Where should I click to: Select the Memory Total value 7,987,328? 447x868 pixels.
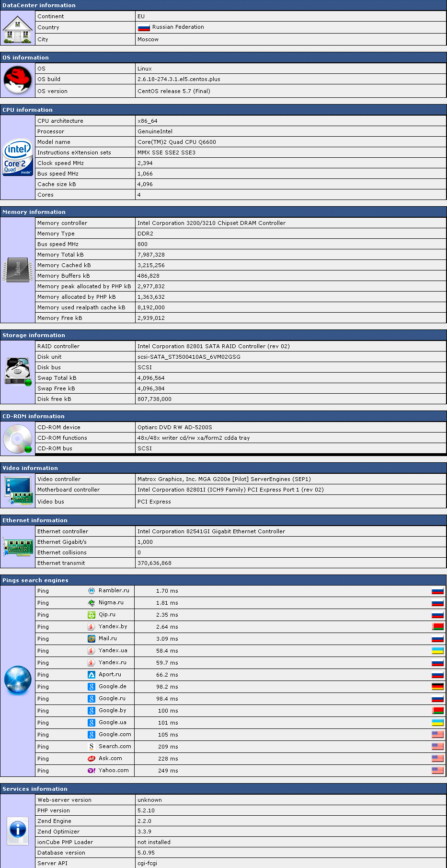point(151,255)
